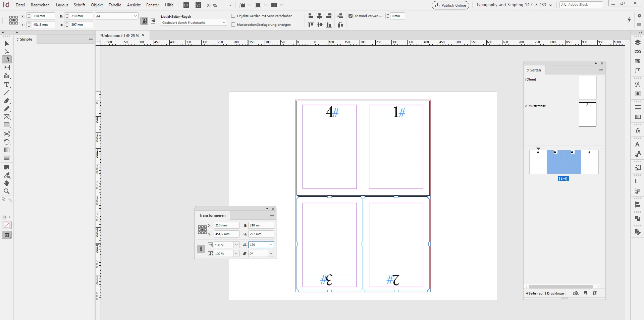Image resolution: width=644 pixels, height=320 pixels.
Task: Enable 'Musterseitenüberlagerung anzeigen' checkbox
Action: click(x=233, y=24)
